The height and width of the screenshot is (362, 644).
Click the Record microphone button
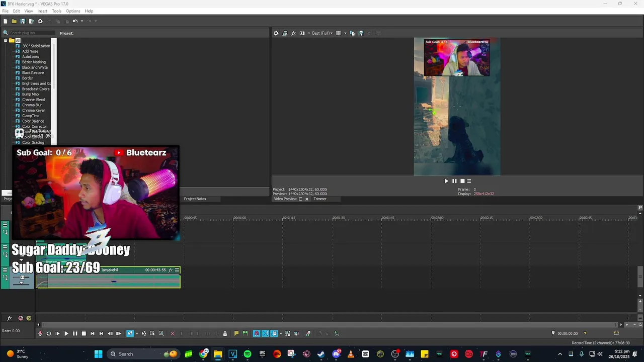40,333
